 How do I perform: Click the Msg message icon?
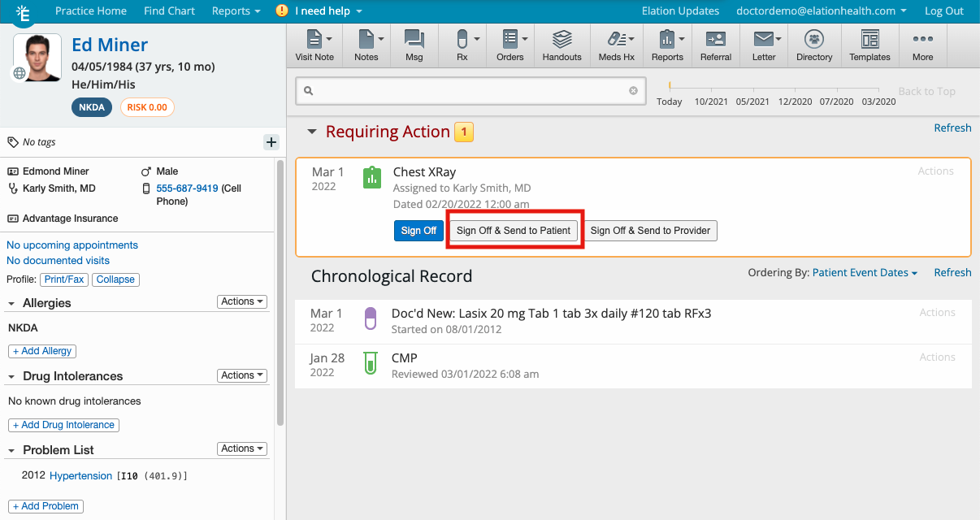point(414,45)
